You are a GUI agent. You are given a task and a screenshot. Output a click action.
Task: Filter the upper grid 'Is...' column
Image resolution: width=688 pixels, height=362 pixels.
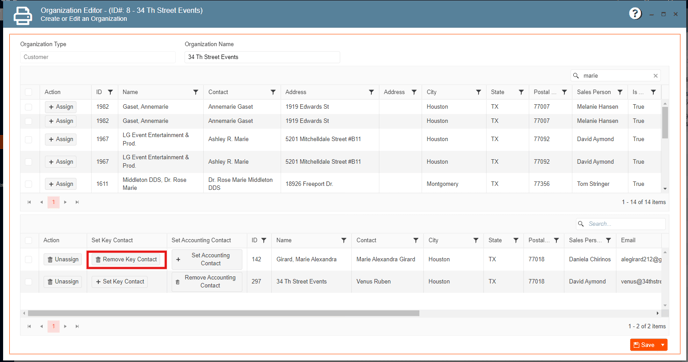pyautogui.click(x=653, y=92)
